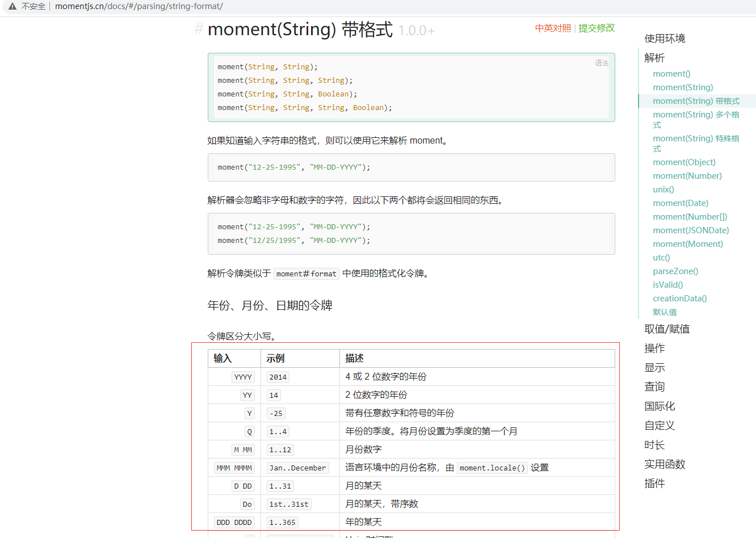Expand the 国际化 sidebar section

pyautogui.click(x=660, y=406)
